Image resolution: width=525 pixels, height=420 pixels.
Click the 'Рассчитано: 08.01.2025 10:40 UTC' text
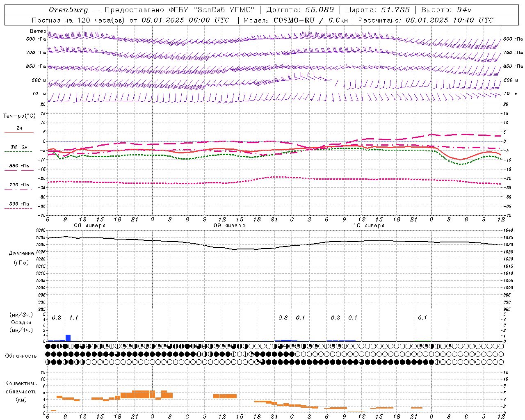(426, 20)
